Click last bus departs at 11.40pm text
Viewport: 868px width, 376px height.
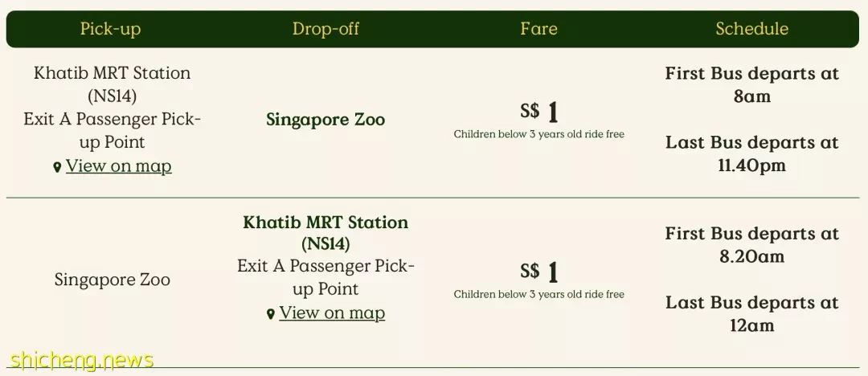751,154
